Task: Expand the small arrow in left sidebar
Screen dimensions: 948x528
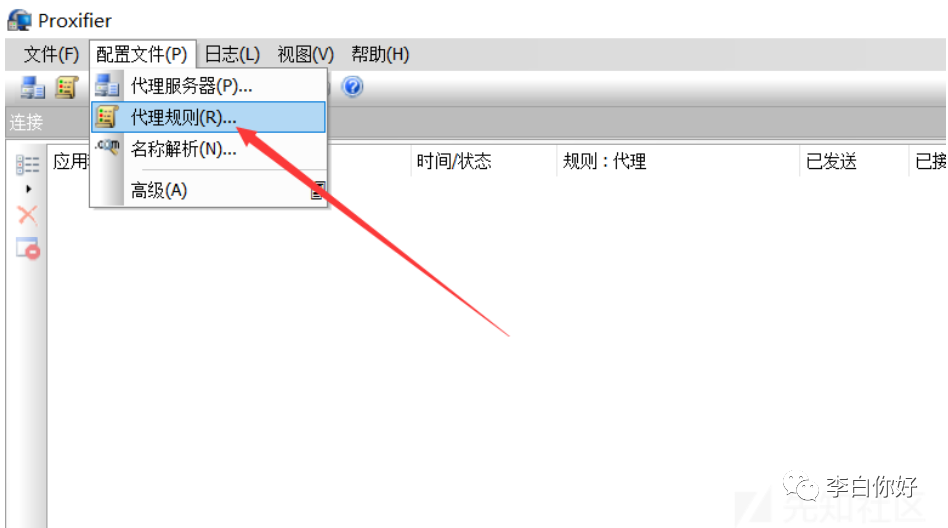Action: point(28,189)
